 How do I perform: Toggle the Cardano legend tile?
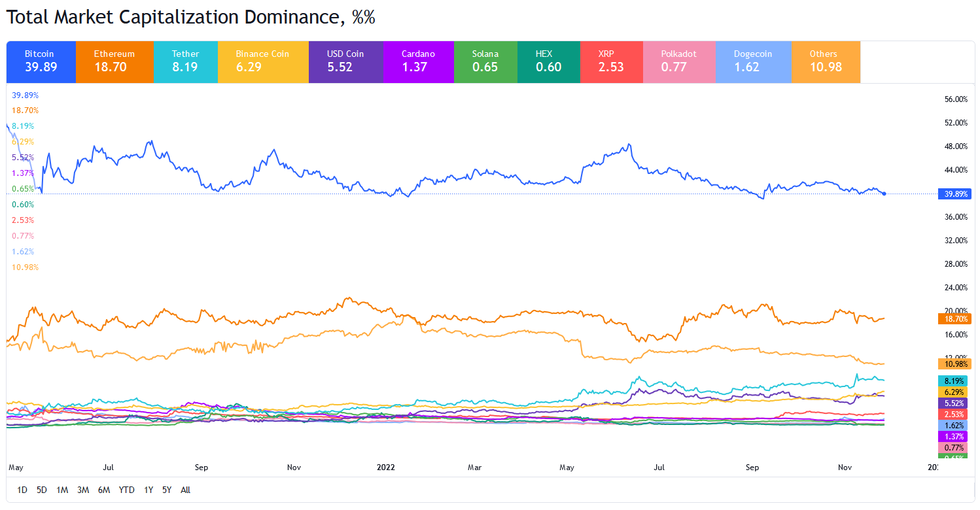(x=418, y=61)
